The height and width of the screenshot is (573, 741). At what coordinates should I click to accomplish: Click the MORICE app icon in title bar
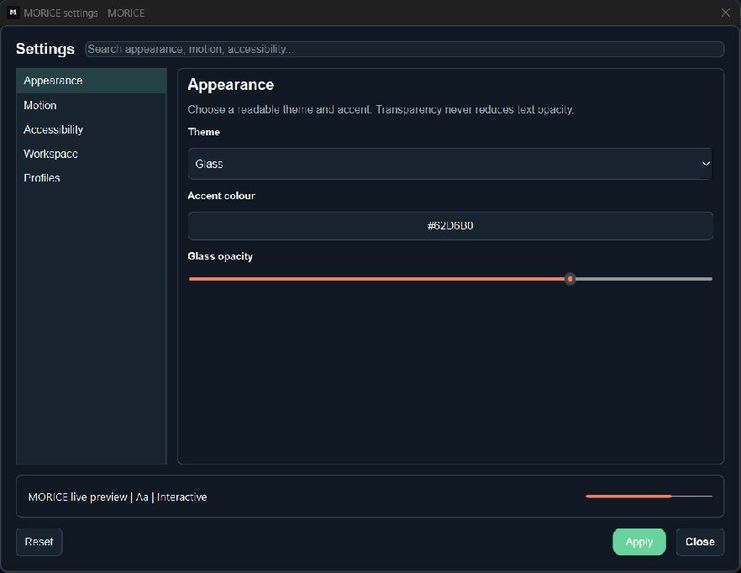click(x=13, y=13)
